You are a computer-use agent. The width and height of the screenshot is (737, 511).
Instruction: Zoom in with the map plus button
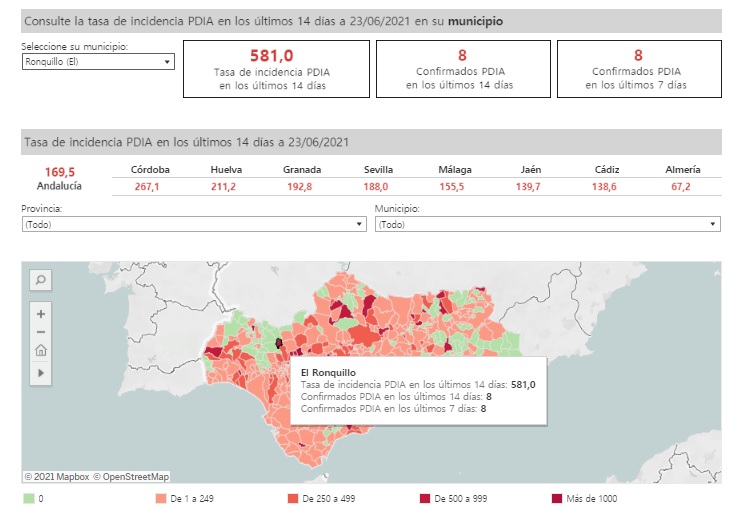click(41, 314)
